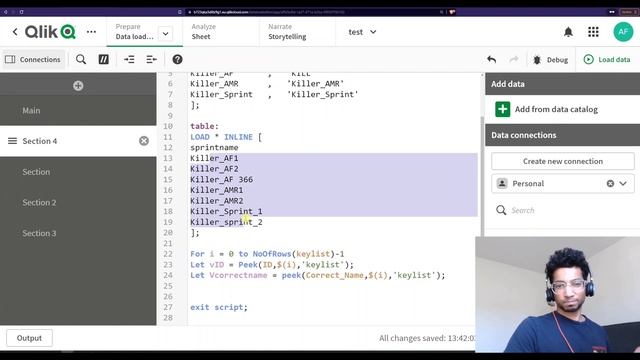
Task: Undo the last edit
Action: click(491, 60)
